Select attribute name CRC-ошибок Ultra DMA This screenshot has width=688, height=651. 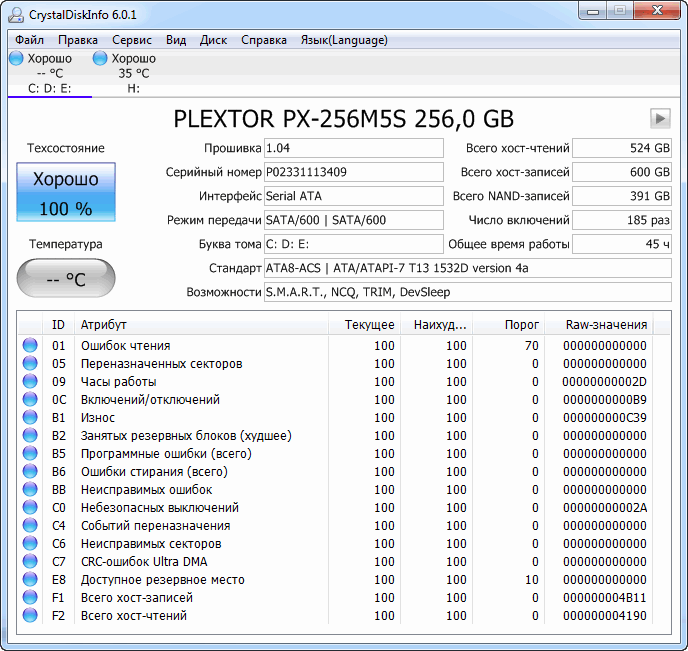click(144, 562)
